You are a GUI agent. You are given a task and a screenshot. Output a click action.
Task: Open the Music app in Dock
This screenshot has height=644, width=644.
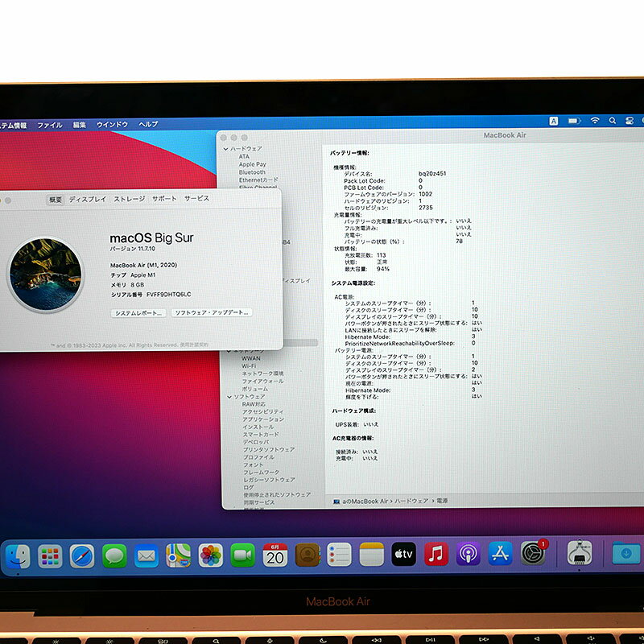436,554
